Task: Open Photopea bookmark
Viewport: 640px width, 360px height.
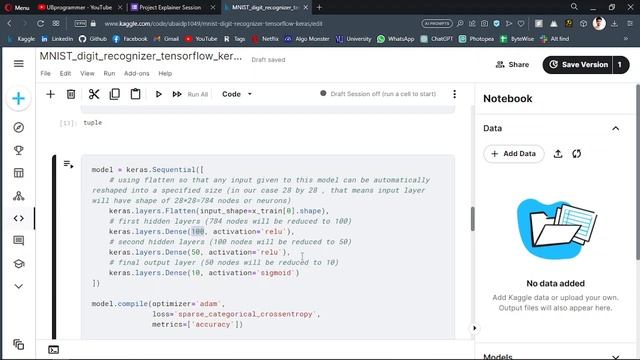Action: (476, 39)
